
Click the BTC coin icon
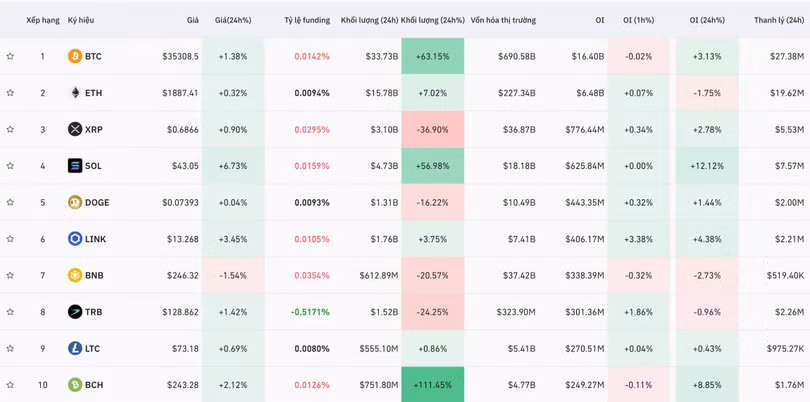tap(75, 57)
